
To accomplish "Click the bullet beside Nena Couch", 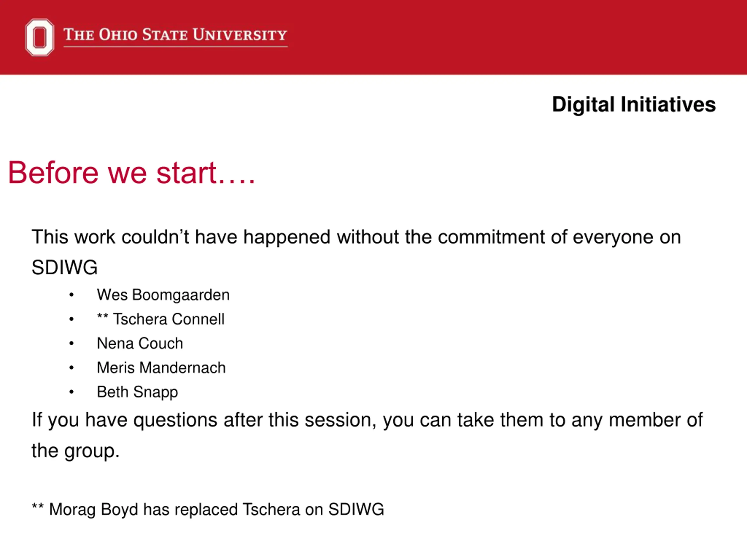I will click(71, 344).
